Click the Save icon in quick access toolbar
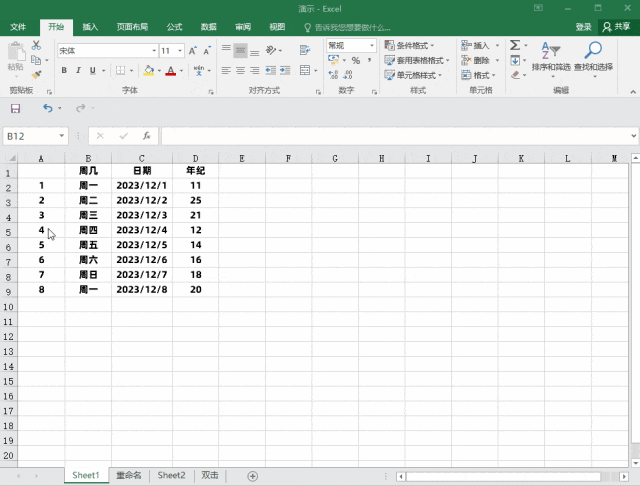The height and width of the screenshot is (486, 640). [x=15, y=108]
